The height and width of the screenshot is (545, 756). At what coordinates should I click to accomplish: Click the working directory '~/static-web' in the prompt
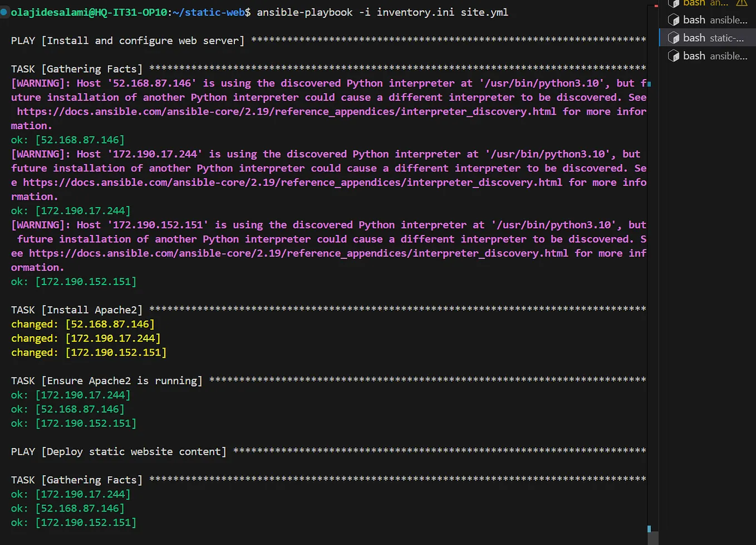[x=209, y=12]
